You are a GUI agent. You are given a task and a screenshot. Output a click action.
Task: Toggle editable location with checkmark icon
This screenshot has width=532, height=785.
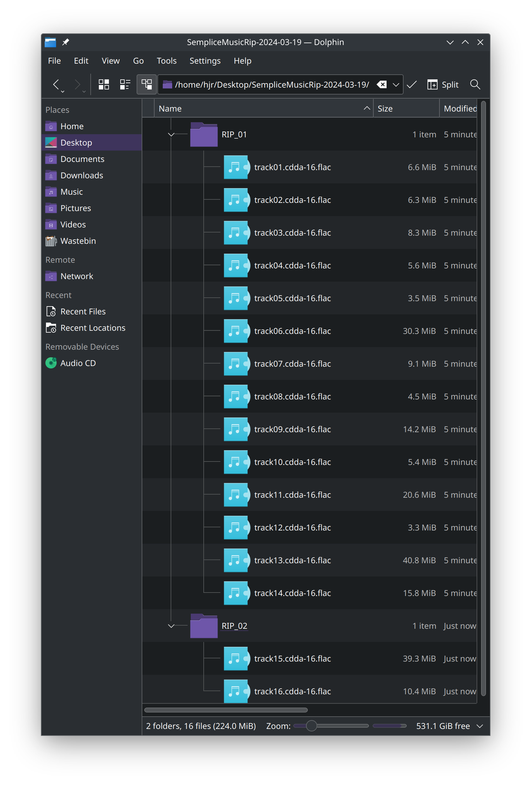point(412,84)
